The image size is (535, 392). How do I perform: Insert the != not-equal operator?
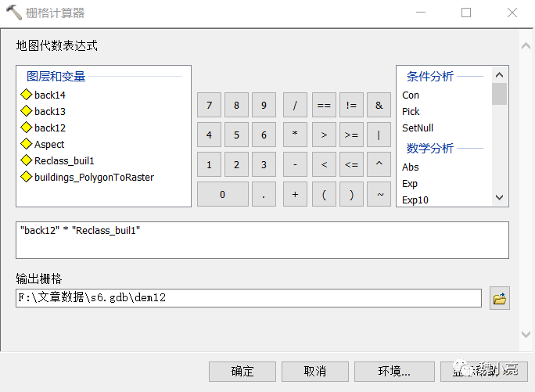tap(351, 105)
